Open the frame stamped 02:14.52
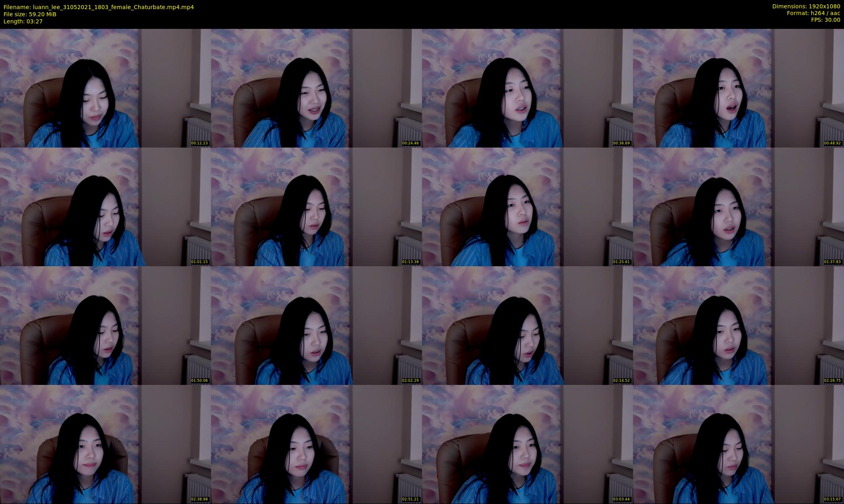 tap(527, 325)
